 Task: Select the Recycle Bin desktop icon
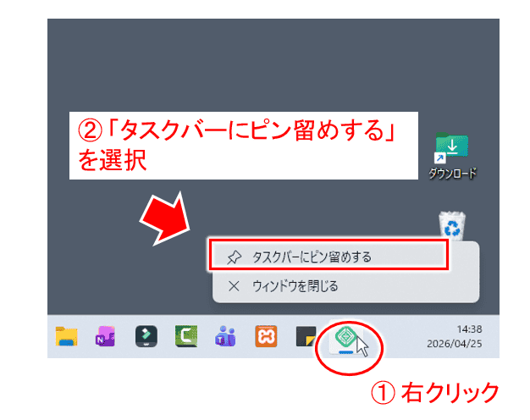pos(452,226)
